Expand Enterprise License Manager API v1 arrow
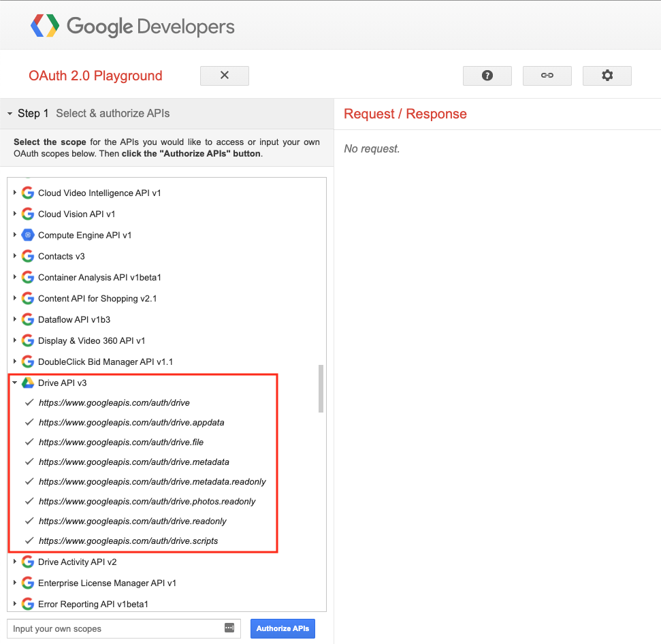 (15, 582)
